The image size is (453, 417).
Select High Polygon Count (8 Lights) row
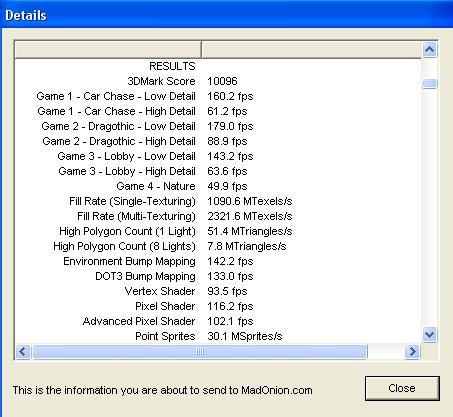tap(218, 246)
